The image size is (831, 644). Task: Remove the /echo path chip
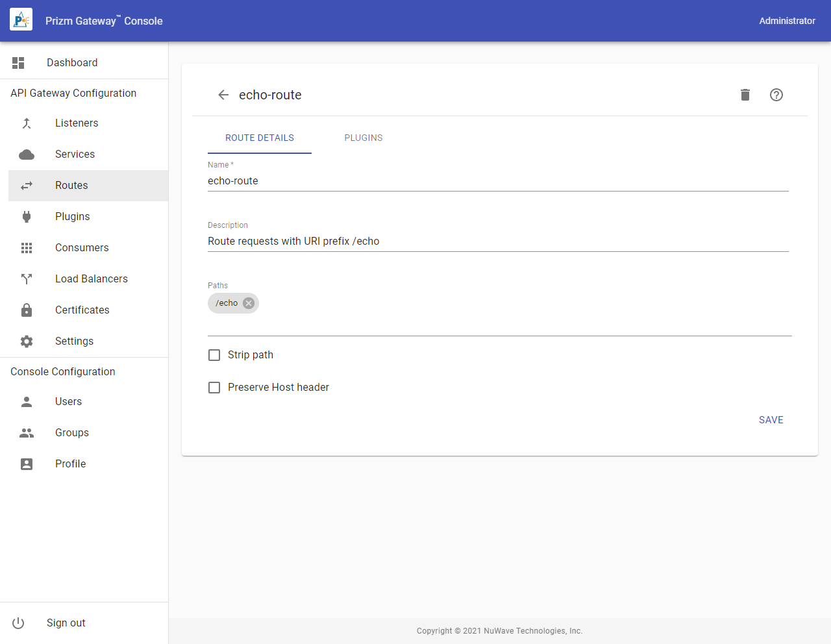(x=249, y=303)
